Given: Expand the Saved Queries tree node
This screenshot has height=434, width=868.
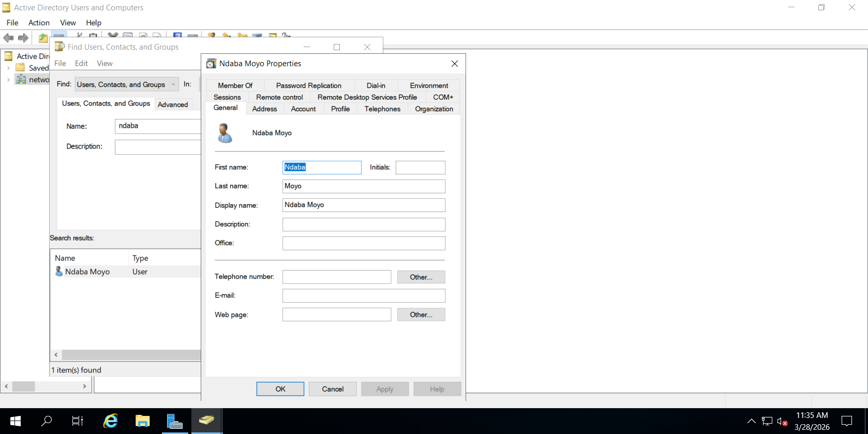Looking at the screenshot, I should (8, 68).
